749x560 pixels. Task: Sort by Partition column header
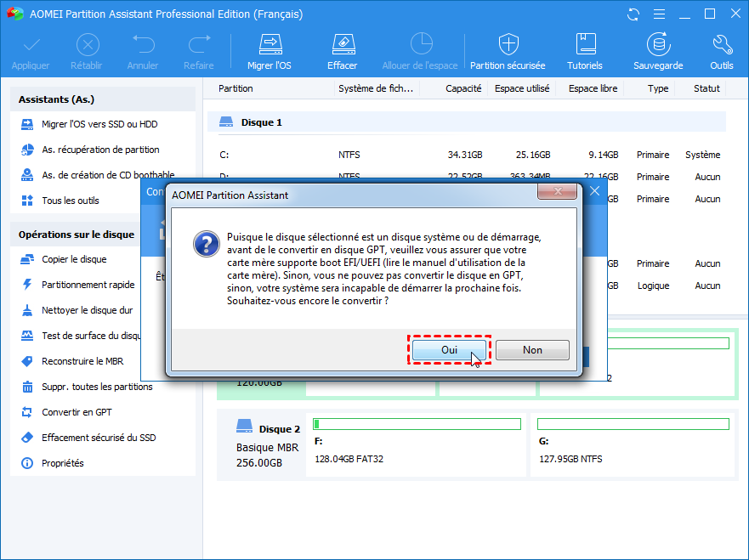tap(235, 88)
